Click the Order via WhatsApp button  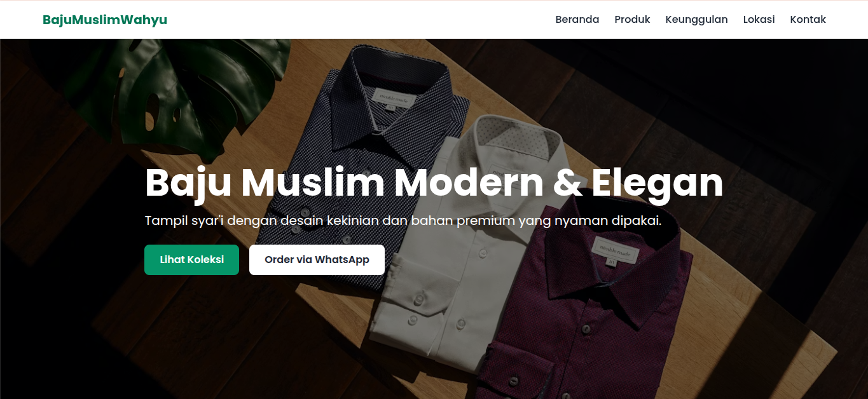point(317,260)
